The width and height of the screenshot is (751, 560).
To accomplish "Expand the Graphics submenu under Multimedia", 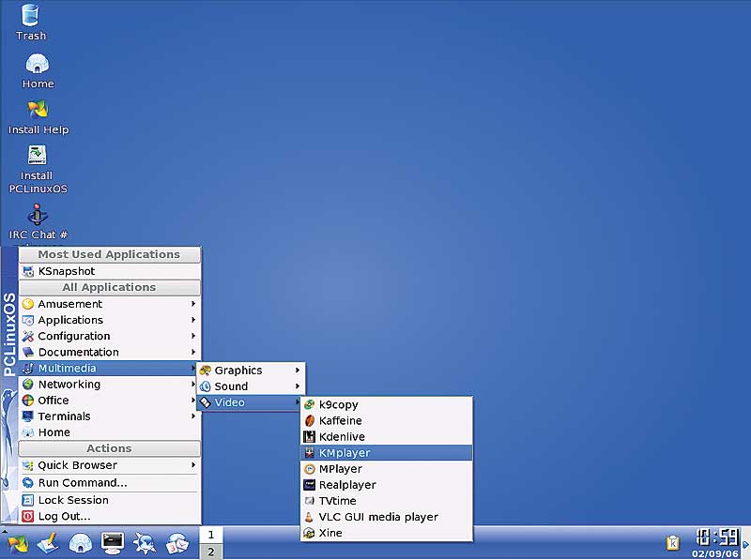I will (x=251, y=371).
